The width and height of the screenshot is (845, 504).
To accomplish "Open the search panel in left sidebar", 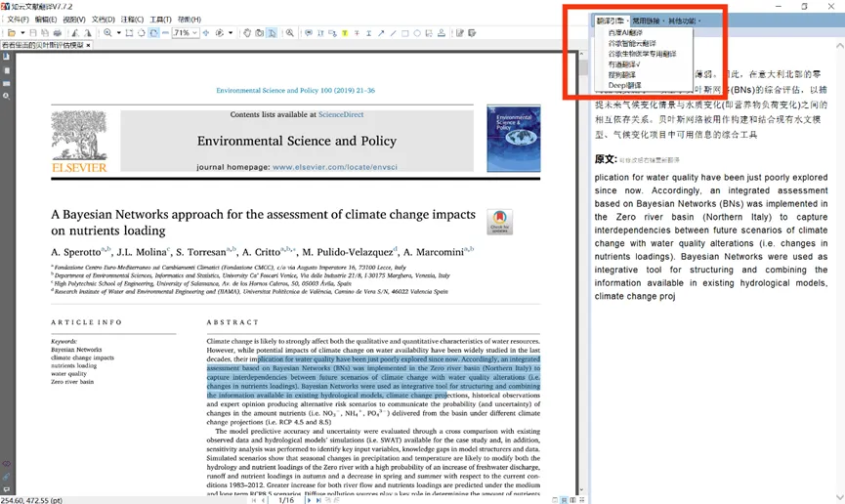I will 7,96.
